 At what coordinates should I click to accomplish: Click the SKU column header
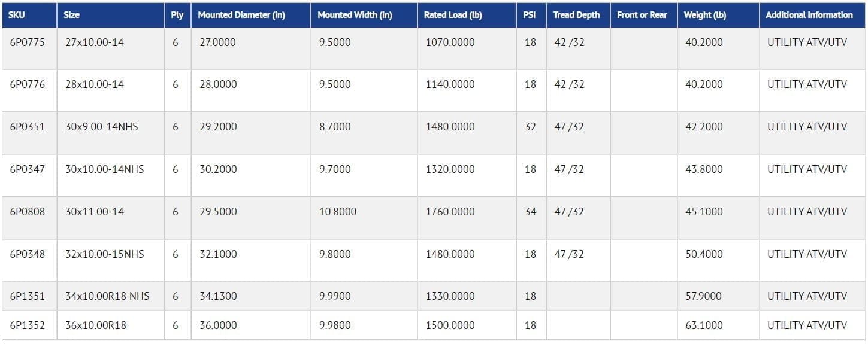point(29,15)
